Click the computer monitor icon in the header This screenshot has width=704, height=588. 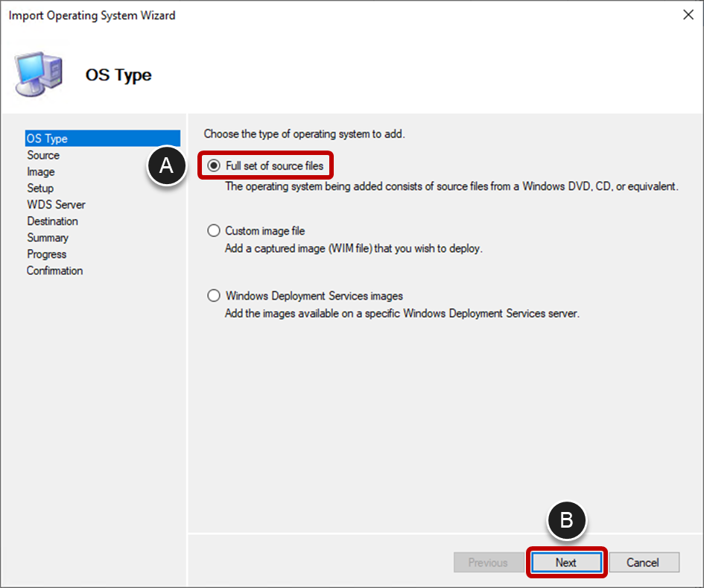click(x=37, y=75)
